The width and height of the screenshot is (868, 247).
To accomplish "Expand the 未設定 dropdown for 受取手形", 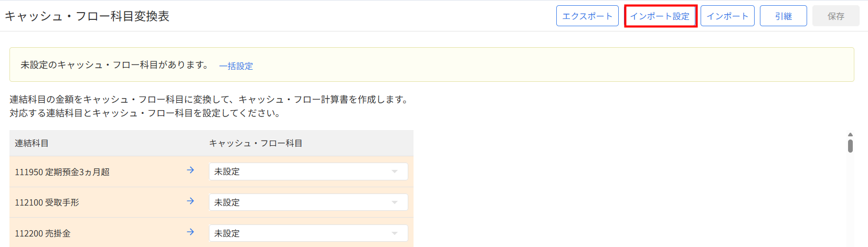I will click(308, 202).
